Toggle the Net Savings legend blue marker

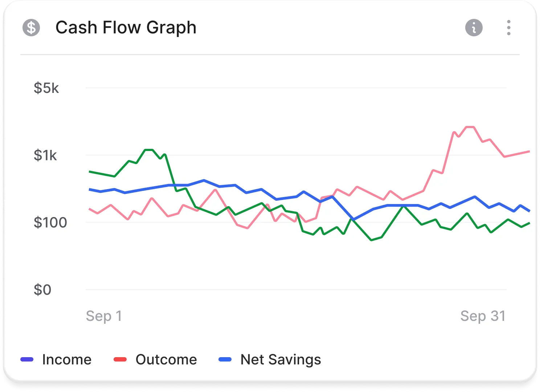tap(225, 360)
